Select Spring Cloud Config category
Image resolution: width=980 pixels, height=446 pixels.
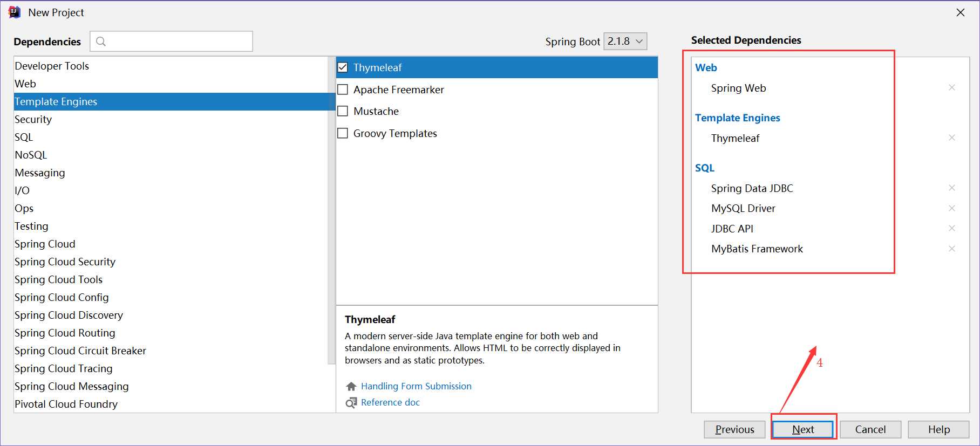pos(171,297)
